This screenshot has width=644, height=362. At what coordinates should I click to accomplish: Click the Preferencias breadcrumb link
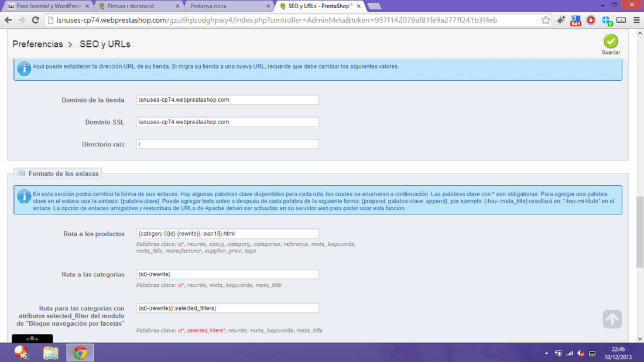pyautogui.click(x=38, y=44)
